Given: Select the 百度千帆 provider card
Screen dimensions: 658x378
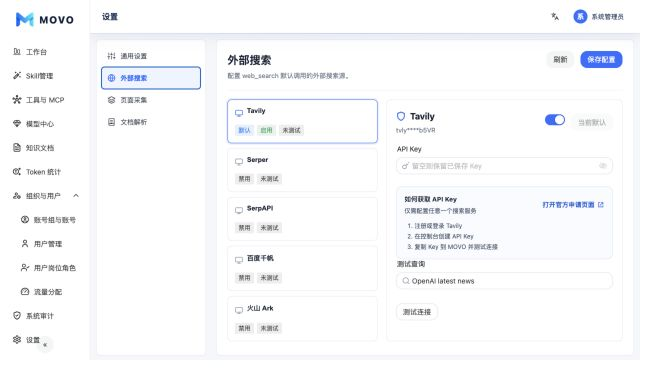Looking at the screenshot, I should tap(302, 269).
